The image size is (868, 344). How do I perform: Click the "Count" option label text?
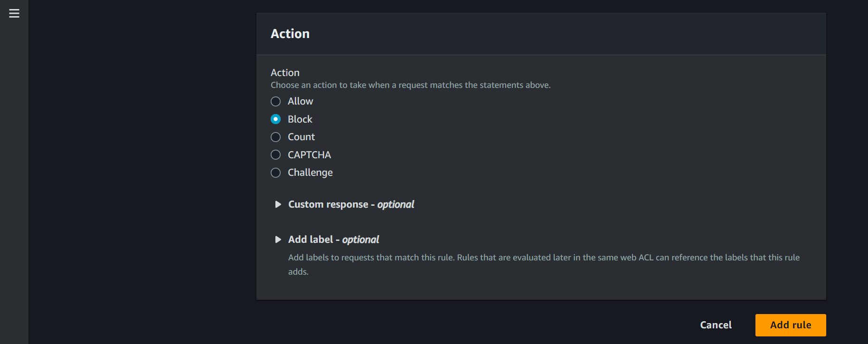[301, 137]
